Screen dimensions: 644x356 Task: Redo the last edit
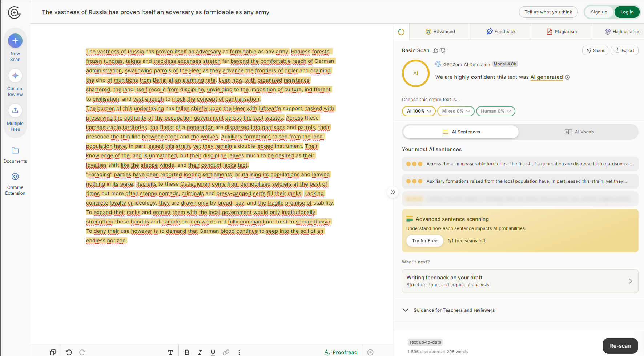[82, 352]
